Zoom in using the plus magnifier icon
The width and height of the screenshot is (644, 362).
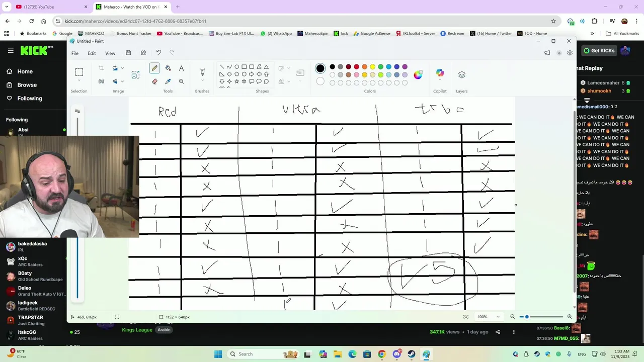(570, 317)
